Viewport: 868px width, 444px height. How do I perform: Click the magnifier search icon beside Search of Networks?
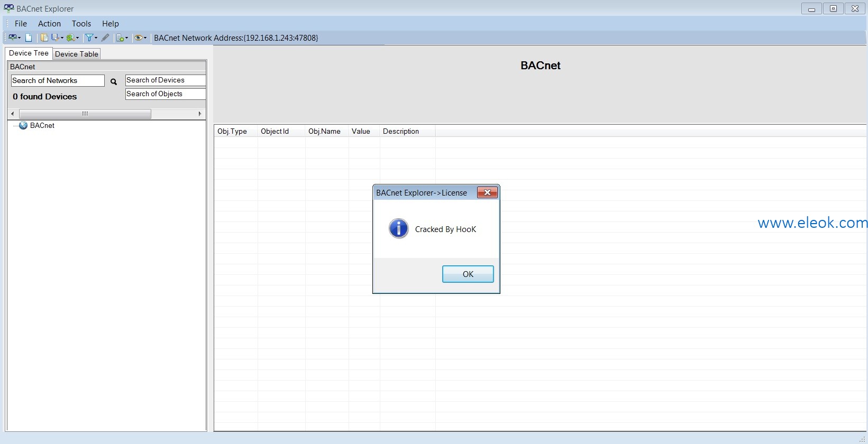point(113,81)
